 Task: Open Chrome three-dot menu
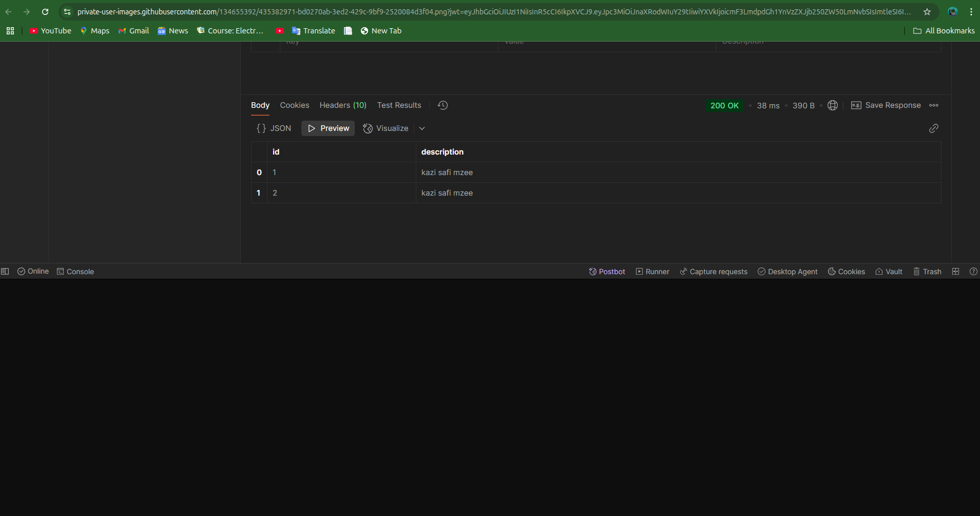pos(971,12)
